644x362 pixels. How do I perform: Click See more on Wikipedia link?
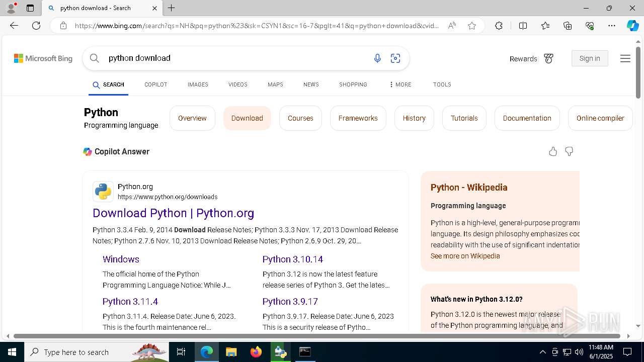coord(465,256)
